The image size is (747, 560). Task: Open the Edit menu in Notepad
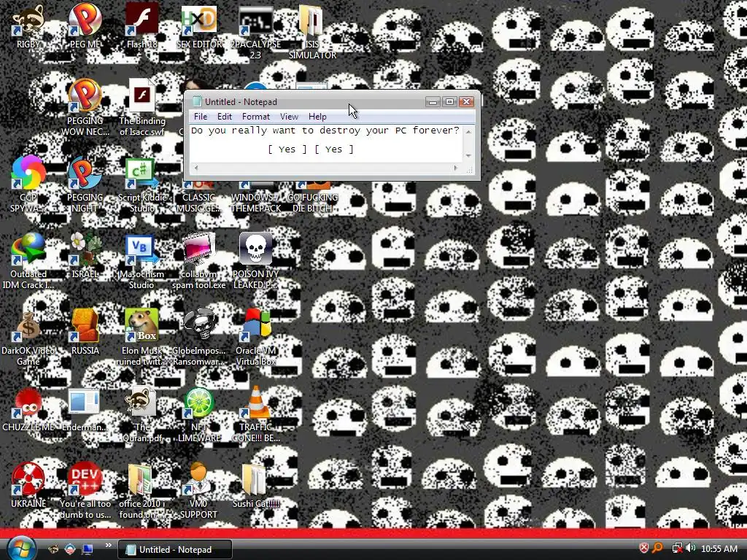[225, 117]
